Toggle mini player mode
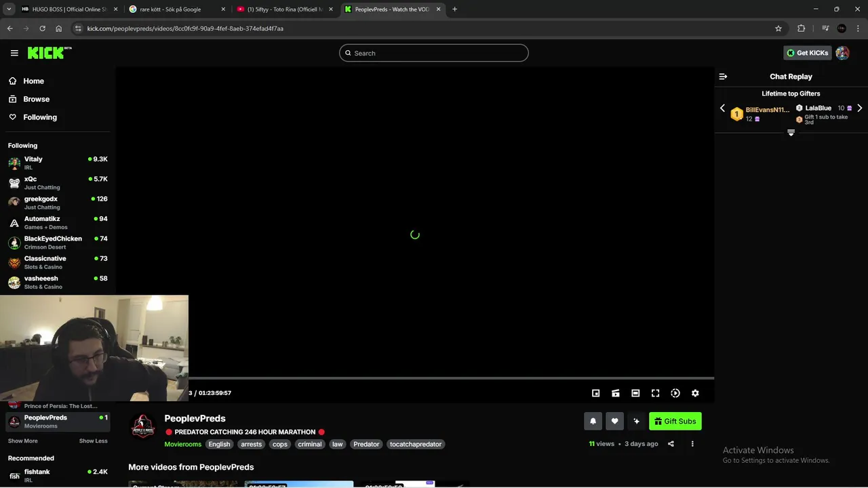The height and width of the screenshot is (488, 868). point(595,393)
